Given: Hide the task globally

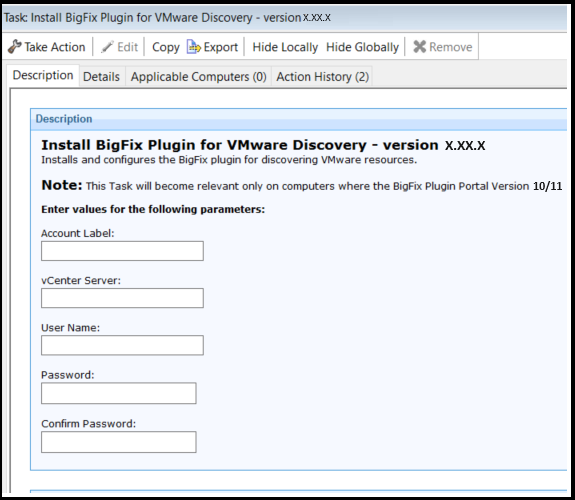Looking at the screenshot, I should [362, 47].
